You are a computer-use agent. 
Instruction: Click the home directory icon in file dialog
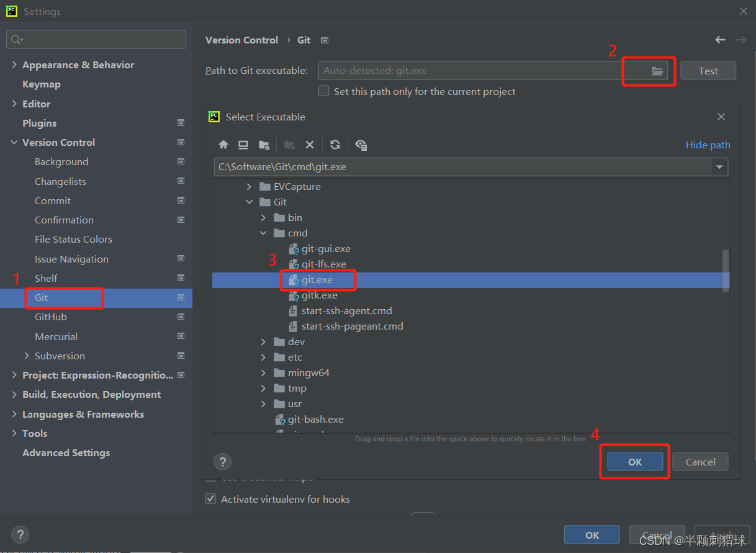pos(223,145)
